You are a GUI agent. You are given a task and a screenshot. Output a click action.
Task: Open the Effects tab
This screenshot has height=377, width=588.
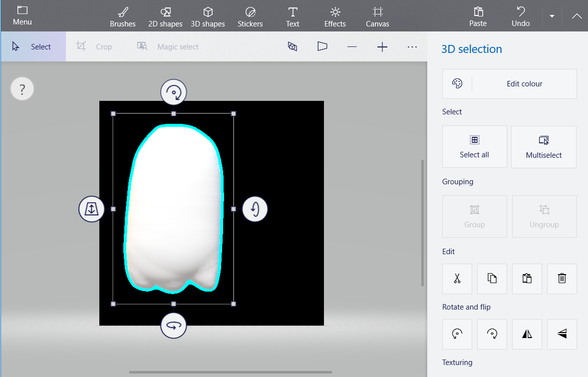click(335, 17)
